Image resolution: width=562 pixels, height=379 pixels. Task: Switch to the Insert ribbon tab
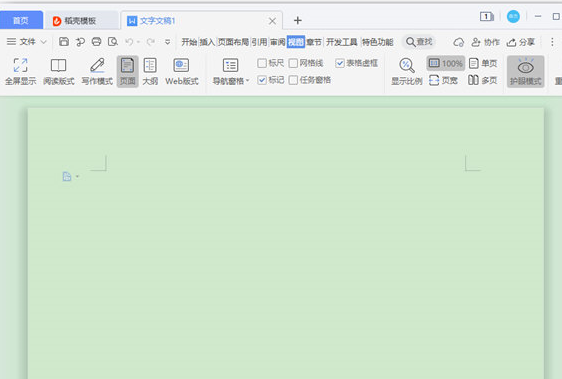tap(207, 42)
